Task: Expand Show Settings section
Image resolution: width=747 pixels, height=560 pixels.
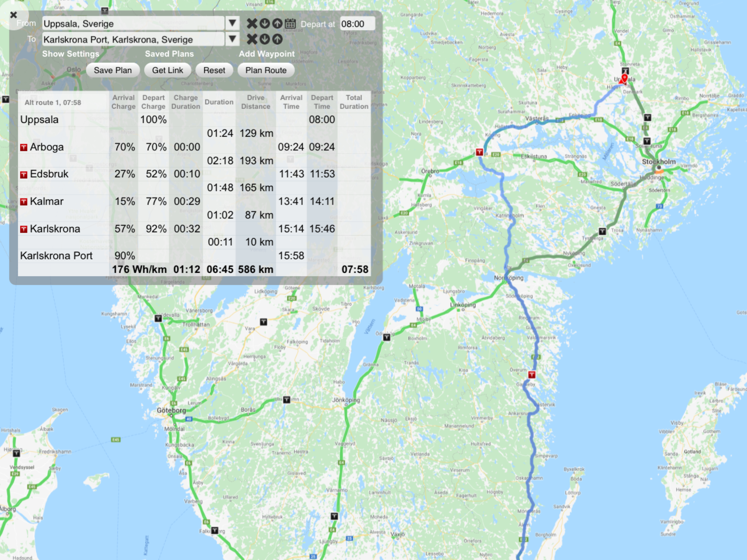Action: tap(70, 54)
